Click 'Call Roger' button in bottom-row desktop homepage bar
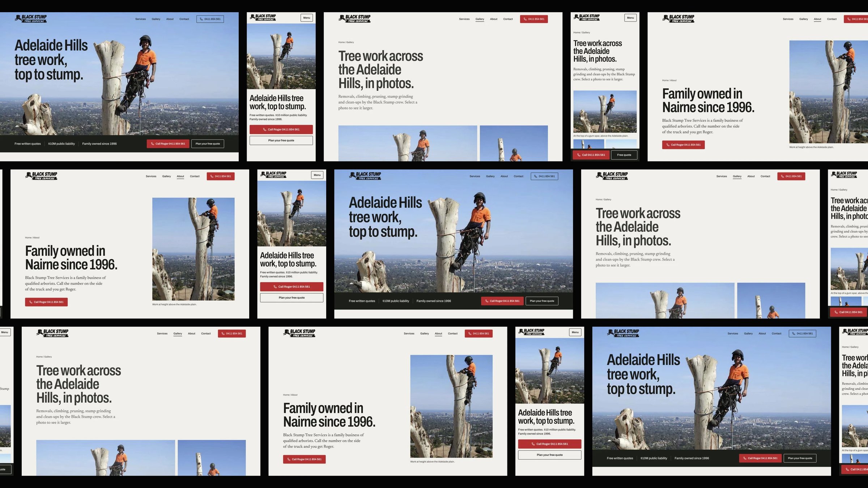 [x=760, y=458]
